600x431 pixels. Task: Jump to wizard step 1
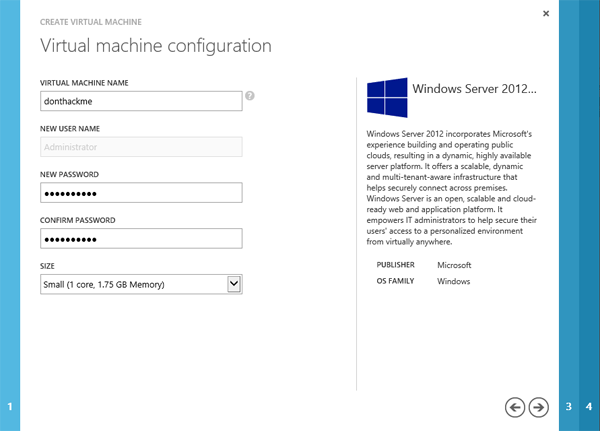pyautogui.click(x=10, y=406)
